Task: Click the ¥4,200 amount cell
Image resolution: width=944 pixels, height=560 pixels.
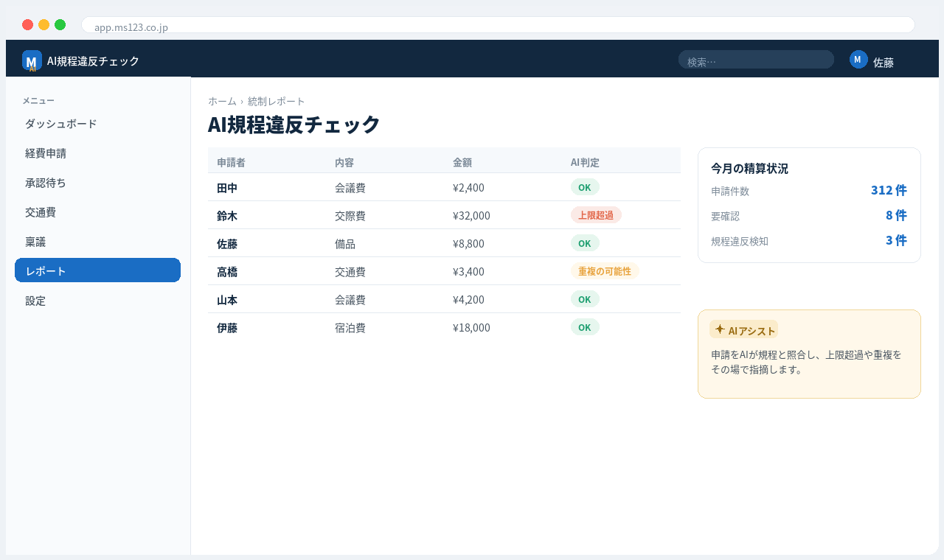Action: 468,300
